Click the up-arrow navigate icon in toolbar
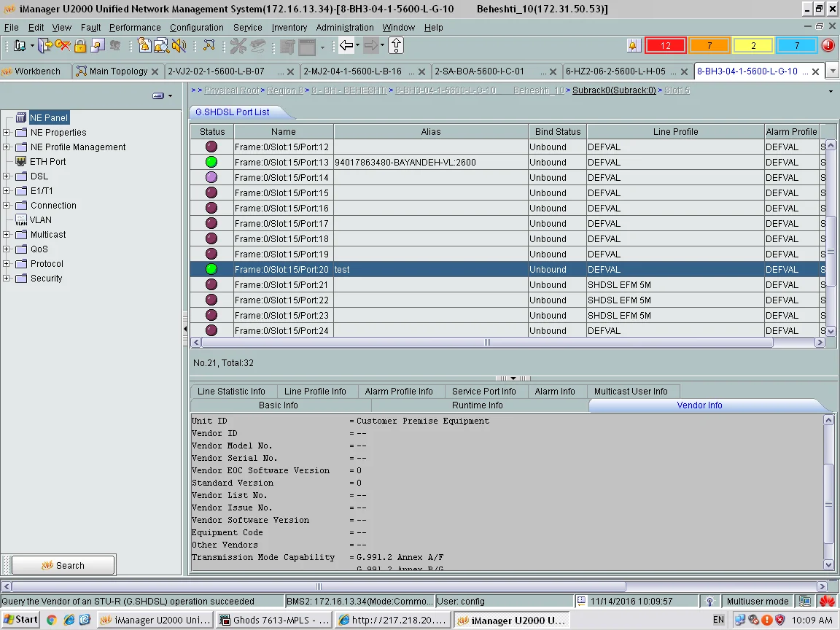The image size is (840, 630). [x=396, y=46]
